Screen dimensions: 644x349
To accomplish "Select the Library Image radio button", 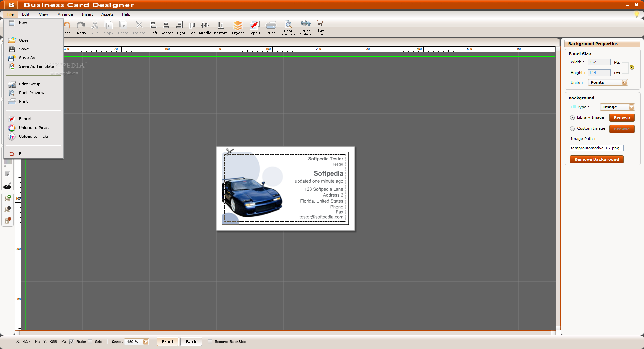I will 572,118.
